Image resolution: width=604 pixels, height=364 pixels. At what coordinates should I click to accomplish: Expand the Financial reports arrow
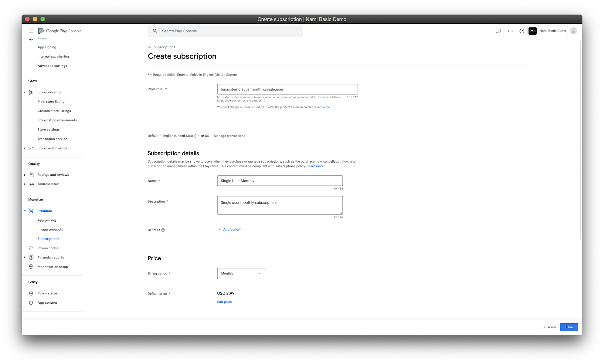coord(25,258)
